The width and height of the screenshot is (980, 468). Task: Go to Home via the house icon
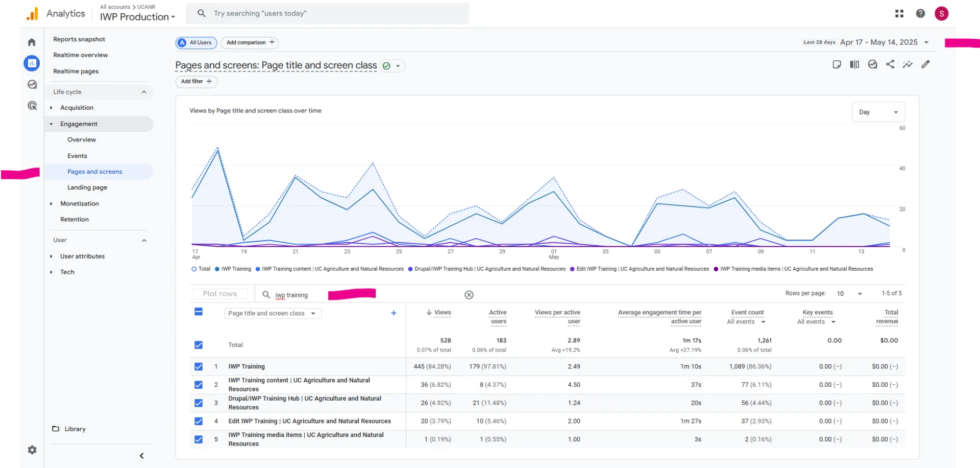click(x=32, y=42)
